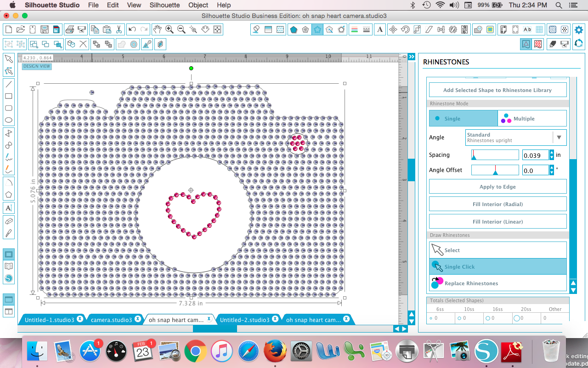Switch to camera.studio3 tab
This screenshot has height=368, width=588.
(x=111, y=320)
